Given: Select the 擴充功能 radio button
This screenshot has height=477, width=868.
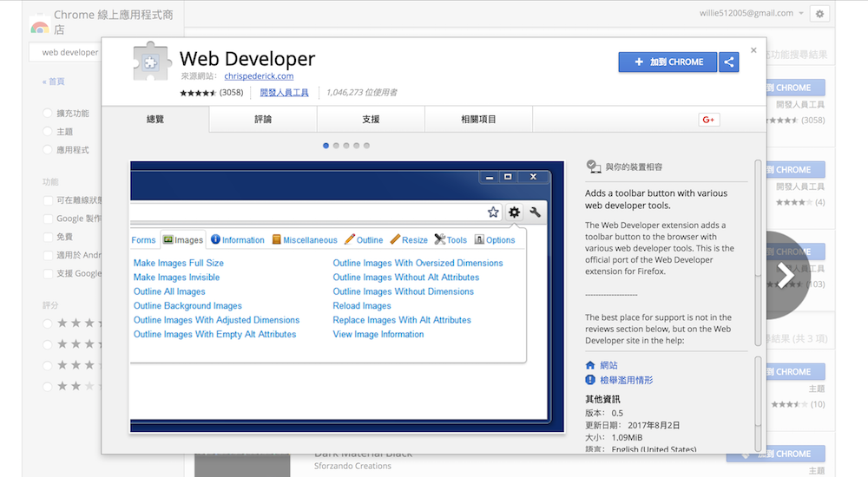Looking at the screenshot, I should click(48, 113).
